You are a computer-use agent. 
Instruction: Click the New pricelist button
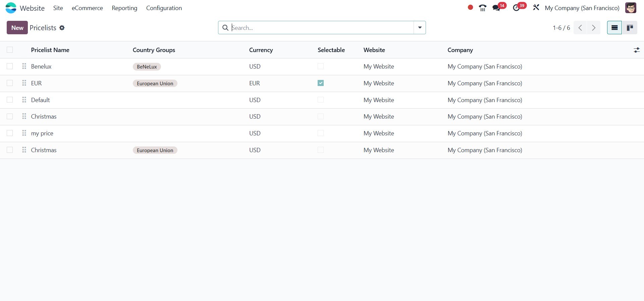17,28
